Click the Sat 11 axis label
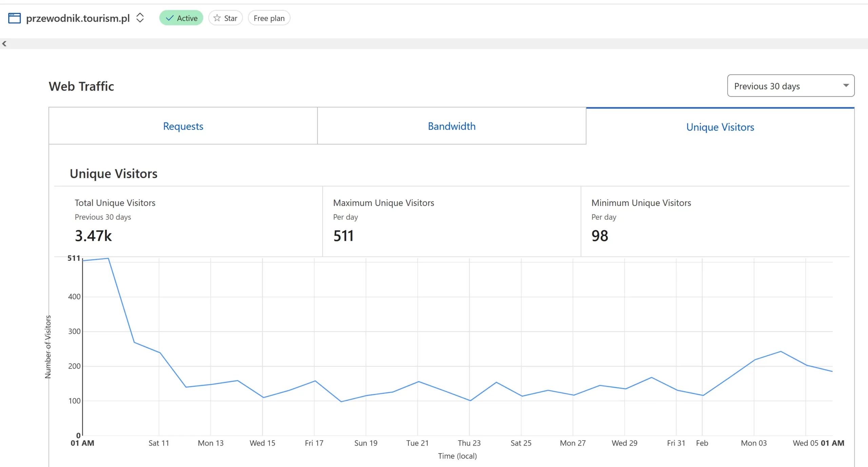Screen dimensions: 868x467 tap(159, 443)
